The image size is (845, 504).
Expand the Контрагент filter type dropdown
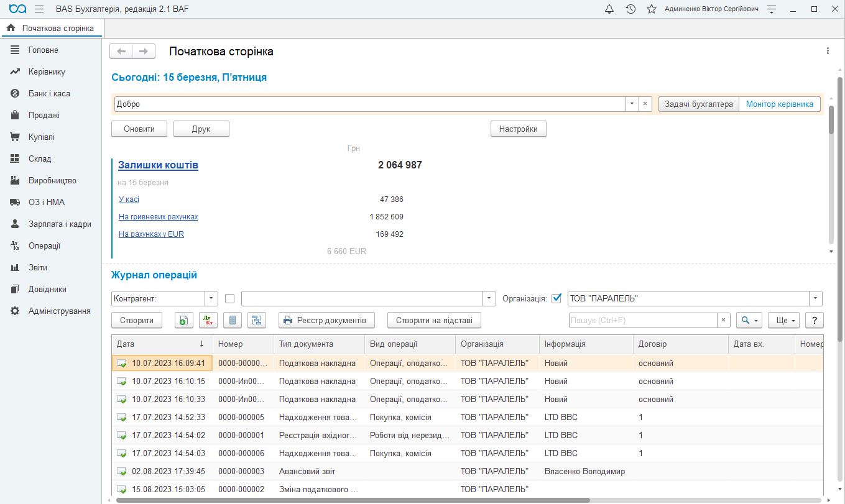tap(211, 298)
